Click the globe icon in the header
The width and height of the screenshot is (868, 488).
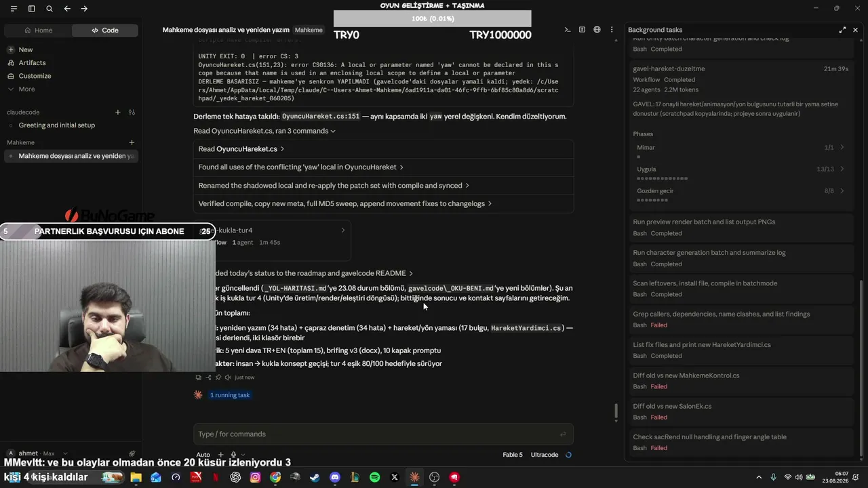click(x=597, y=30)
